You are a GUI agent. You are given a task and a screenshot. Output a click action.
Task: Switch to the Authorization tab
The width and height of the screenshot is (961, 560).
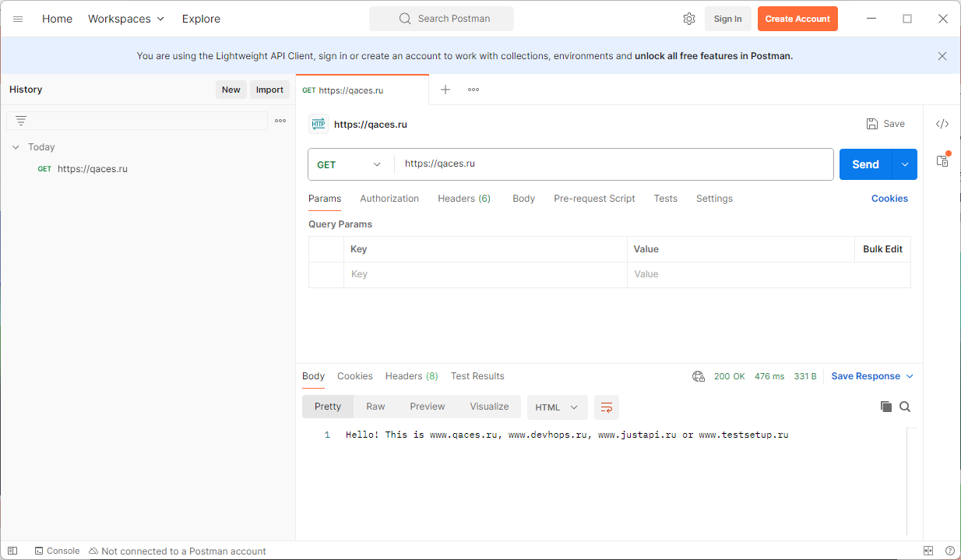(389, 199)
